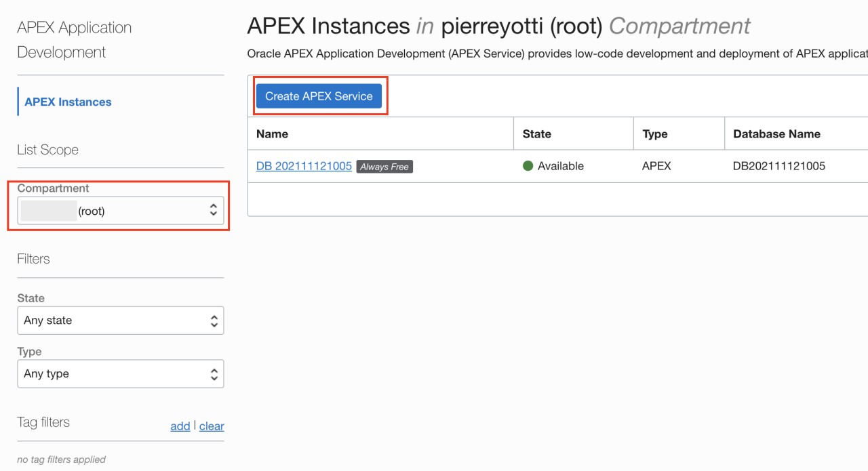The width and height of the screenshot is (868, 471).
Task: Click the green Available status icon
Action: coord(528,166)
